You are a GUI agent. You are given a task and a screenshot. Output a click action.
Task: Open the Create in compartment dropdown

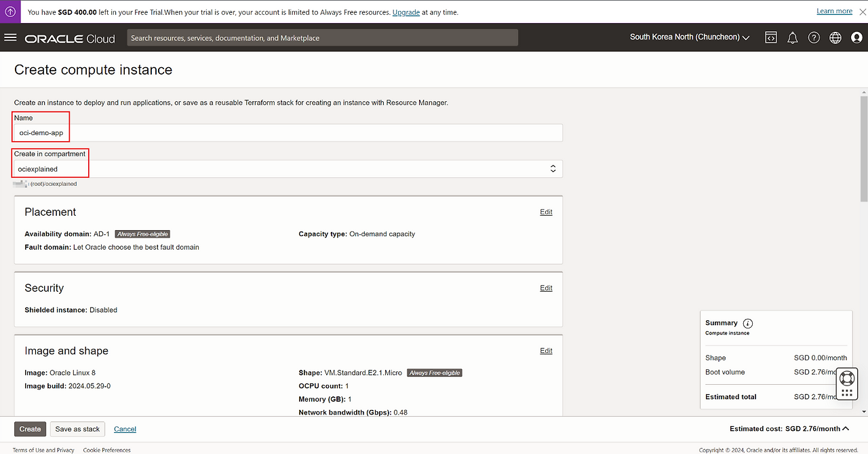288,169
